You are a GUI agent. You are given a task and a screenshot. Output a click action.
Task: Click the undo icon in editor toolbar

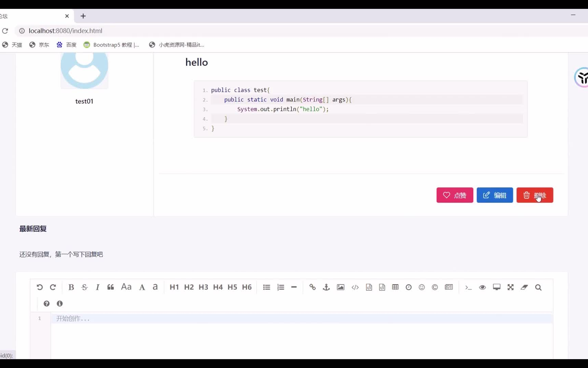click(40, 287)
